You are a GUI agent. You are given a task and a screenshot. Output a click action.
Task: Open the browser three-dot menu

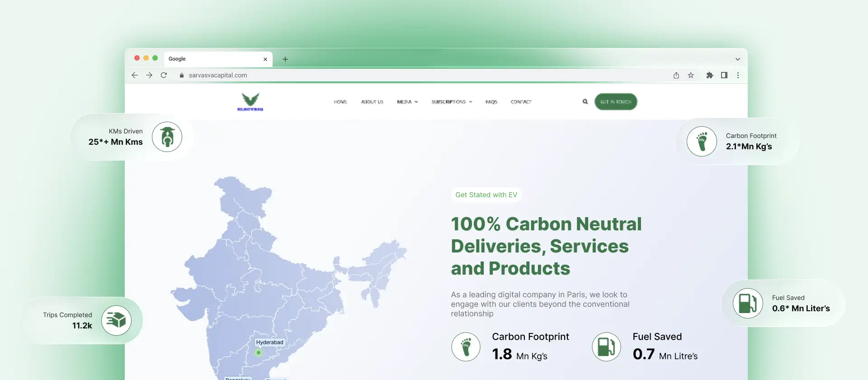pos(738,75)
